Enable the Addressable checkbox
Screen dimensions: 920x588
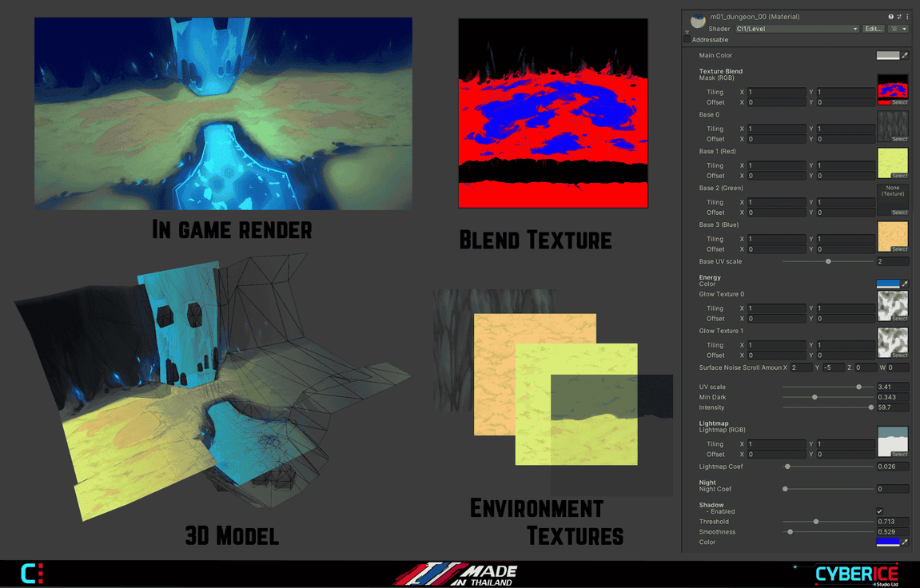pyautogui.click(x=687, y=40)
